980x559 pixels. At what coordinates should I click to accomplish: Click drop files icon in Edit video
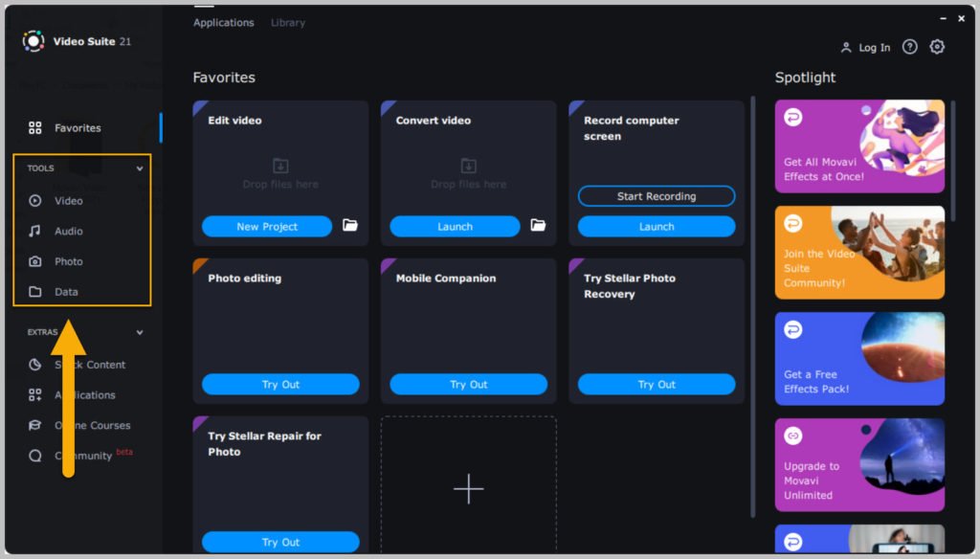tap(280, 166)
